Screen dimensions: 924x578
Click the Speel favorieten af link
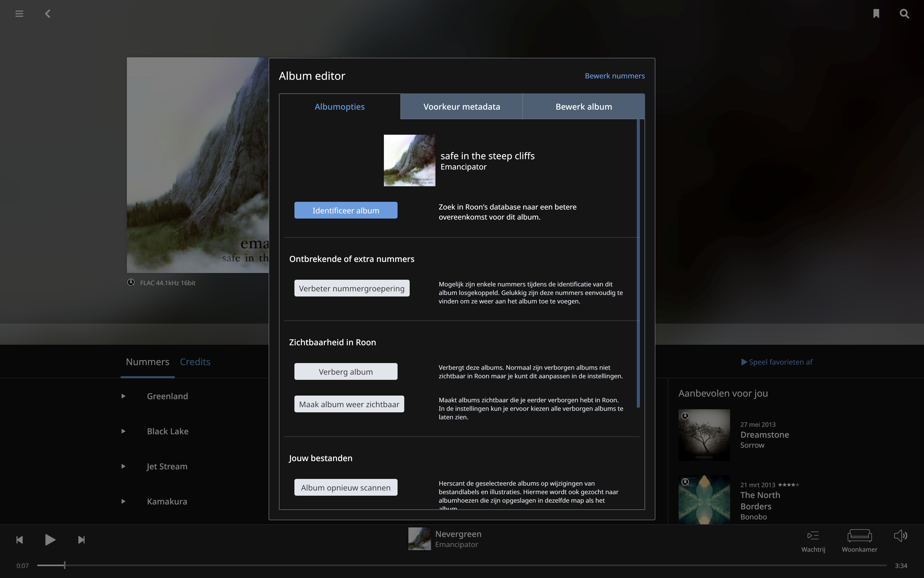(777, 362)
